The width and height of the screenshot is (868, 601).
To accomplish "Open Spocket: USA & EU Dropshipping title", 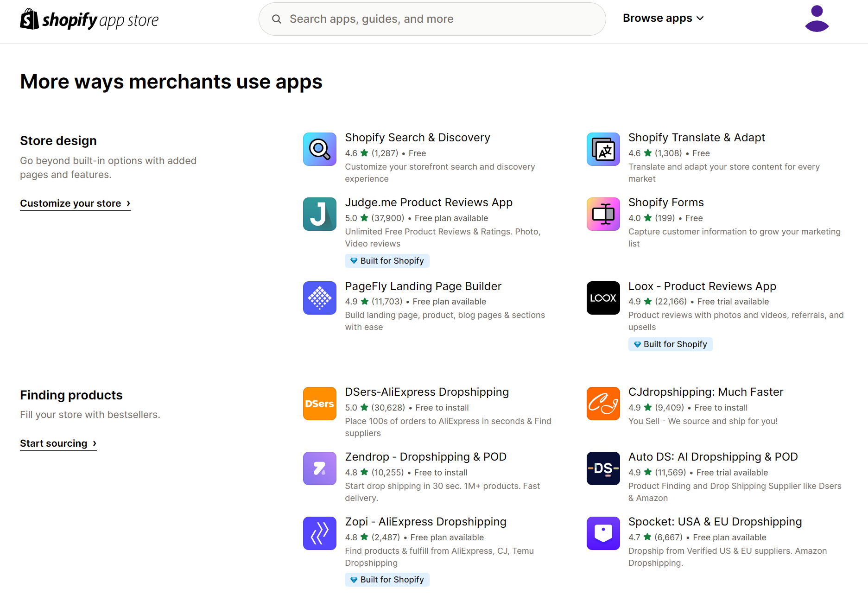I will click(x=715, y=522).
